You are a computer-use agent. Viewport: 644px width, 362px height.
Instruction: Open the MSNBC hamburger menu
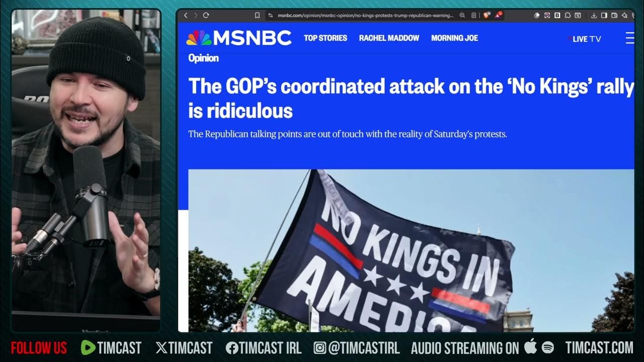click(x=630, y=38)
